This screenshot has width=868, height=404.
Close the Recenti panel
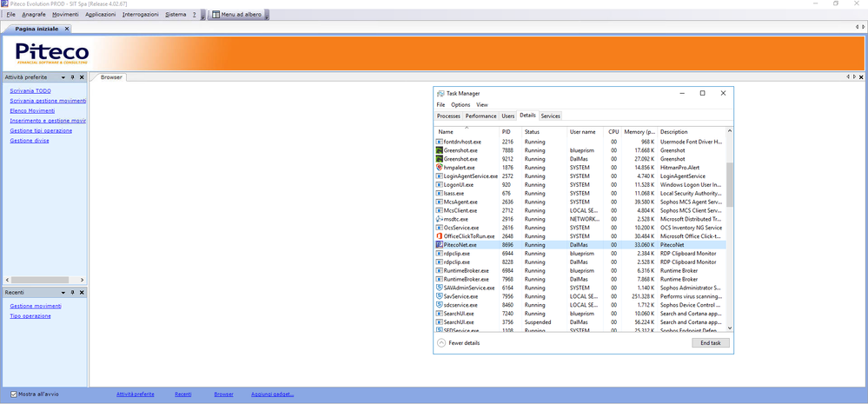tap(82, 292)
